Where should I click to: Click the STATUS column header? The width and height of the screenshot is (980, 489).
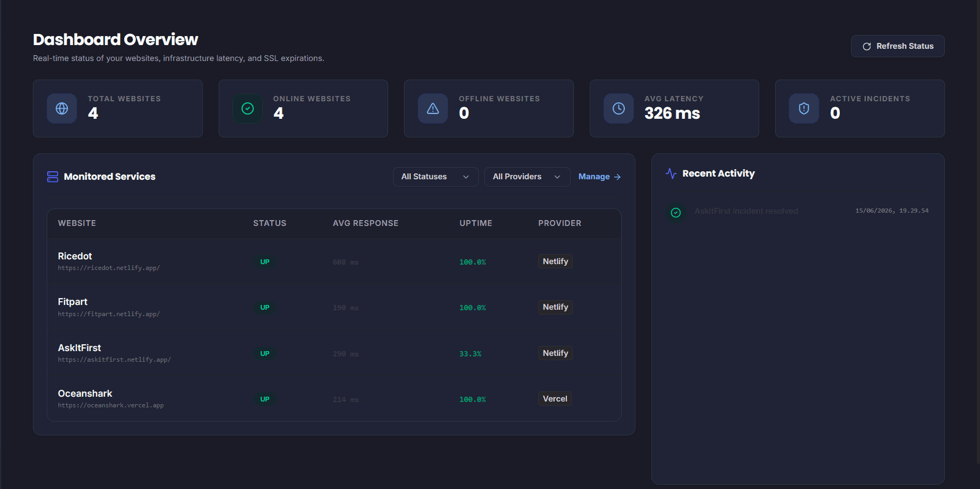click(x=270, y=223)
